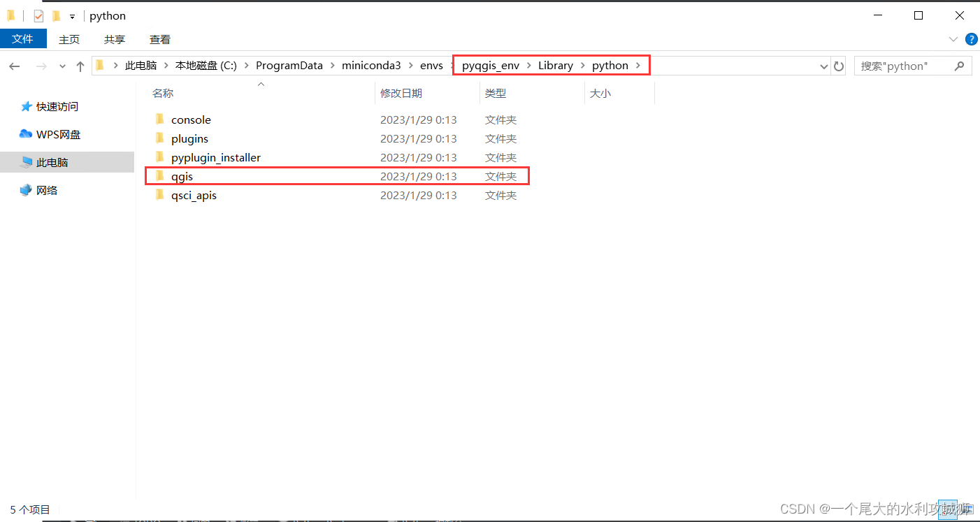
Task: Sort by 类型 column header
Action: 496,93
